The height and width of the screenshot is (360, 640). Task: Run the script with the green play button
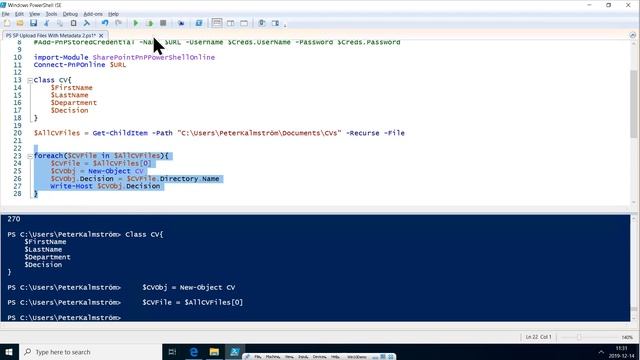(x=136, y=23)
